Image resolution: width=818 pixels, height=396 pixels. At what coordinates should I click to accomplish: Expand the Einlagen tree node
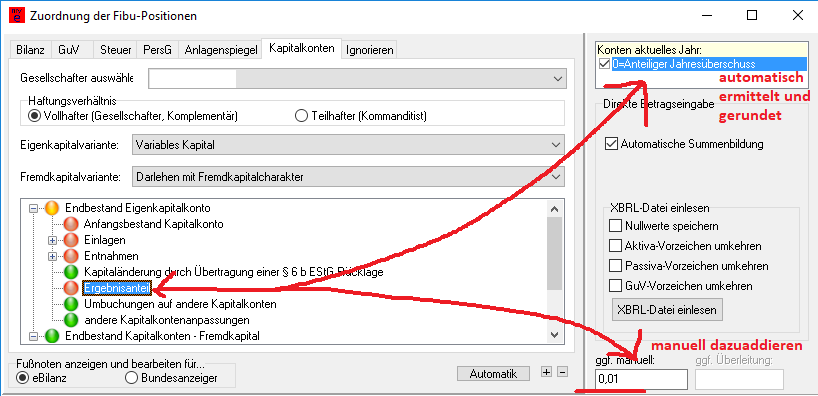tap(52, 241)
